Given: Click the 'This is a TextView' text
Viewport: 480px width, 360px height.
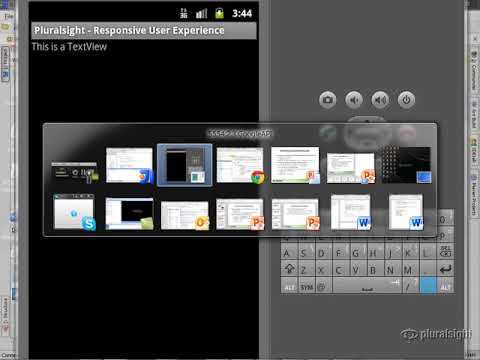Looking at the screenshot, I should pyautogui.click(x=69, y=47).
